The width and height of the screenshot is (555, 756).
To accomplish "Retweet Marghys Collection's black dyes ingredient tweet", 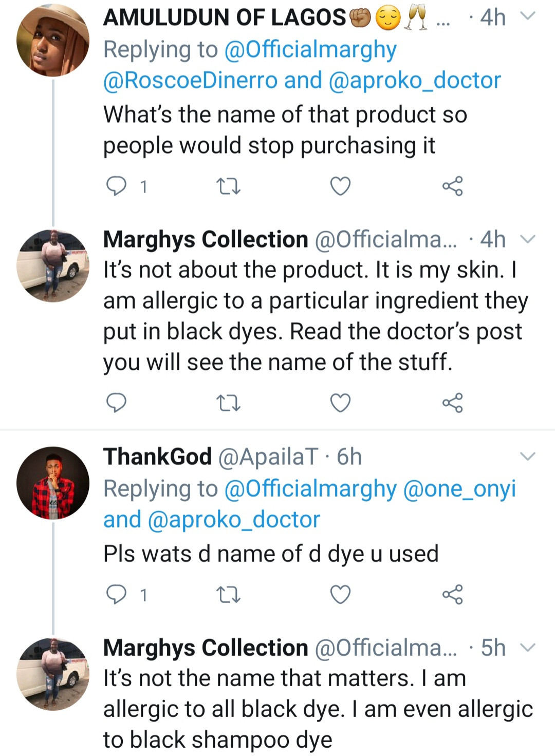I will pyautogui.click(x=228, y=403).
